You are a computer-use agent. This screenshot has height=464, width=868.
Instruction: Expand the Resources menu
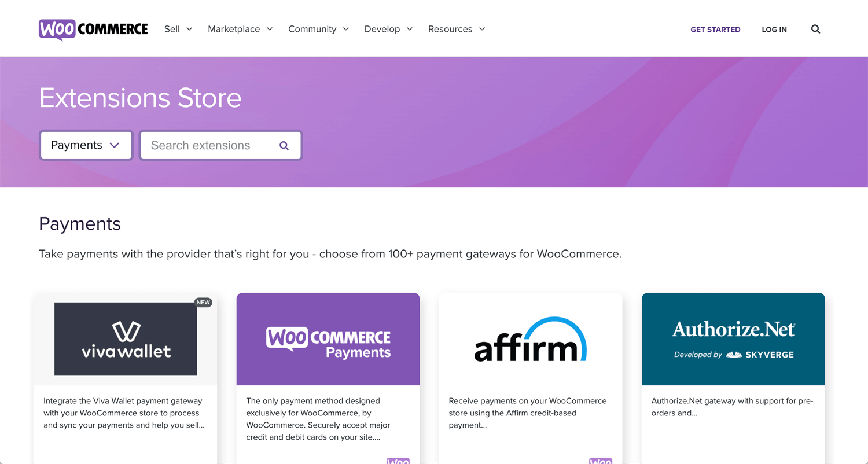[x=457, y=29]
